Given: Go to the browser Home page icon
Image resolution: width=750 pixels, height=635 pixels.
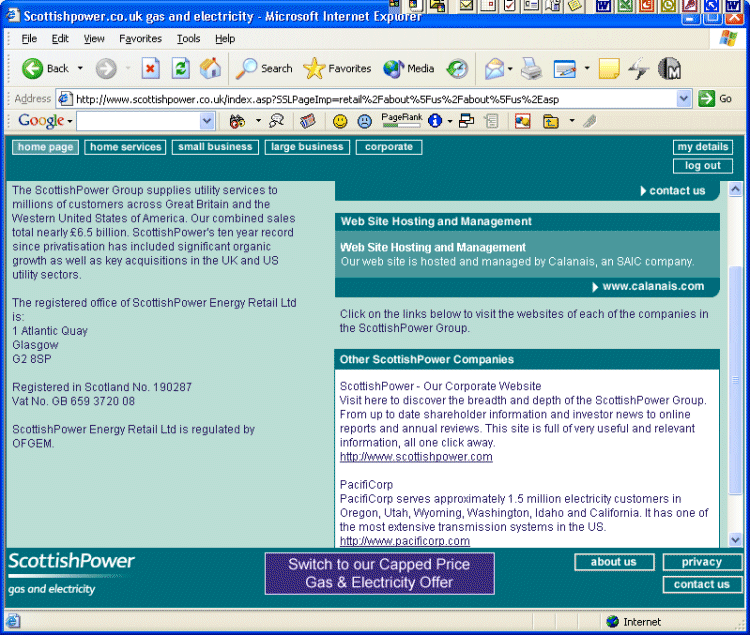Looking at the screenshot, I should [x=210, y=69].
